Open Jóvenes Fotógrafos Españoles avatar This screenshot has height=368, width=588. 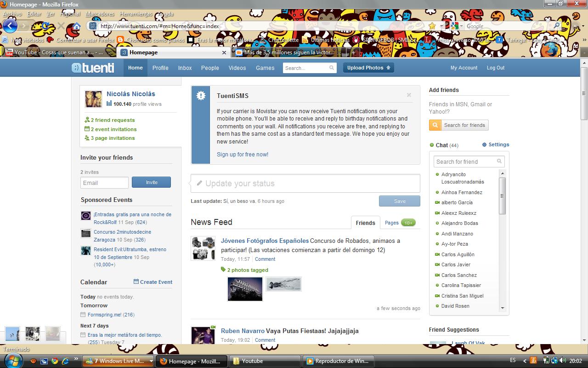(203, 248)
